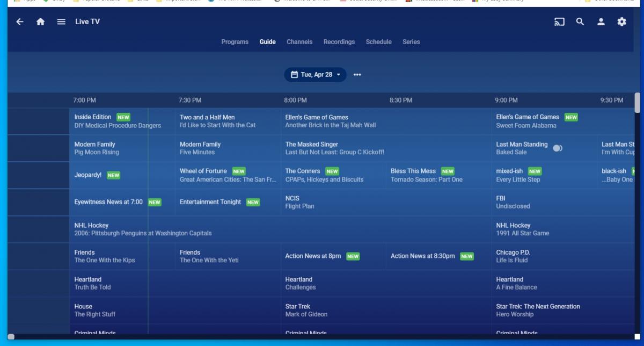Open the Home icon
The height and width of the screenshot is (346, 644).
tap(40, 21)
